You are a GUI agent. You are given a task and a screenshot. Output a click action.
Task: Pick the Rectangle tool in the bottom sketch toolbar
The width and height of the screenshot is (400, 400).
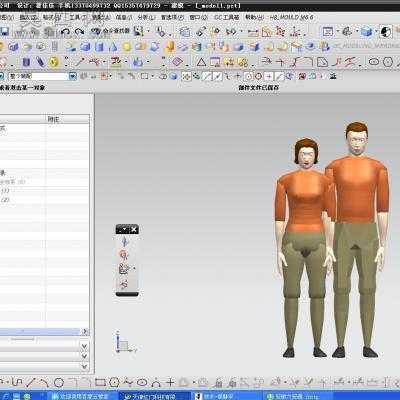point(100,382)
